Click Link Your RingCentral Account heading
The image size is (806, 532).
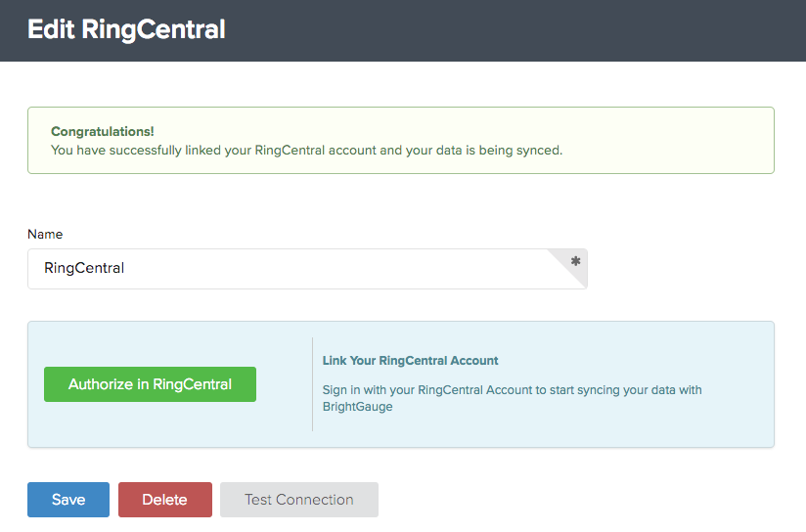410,360
